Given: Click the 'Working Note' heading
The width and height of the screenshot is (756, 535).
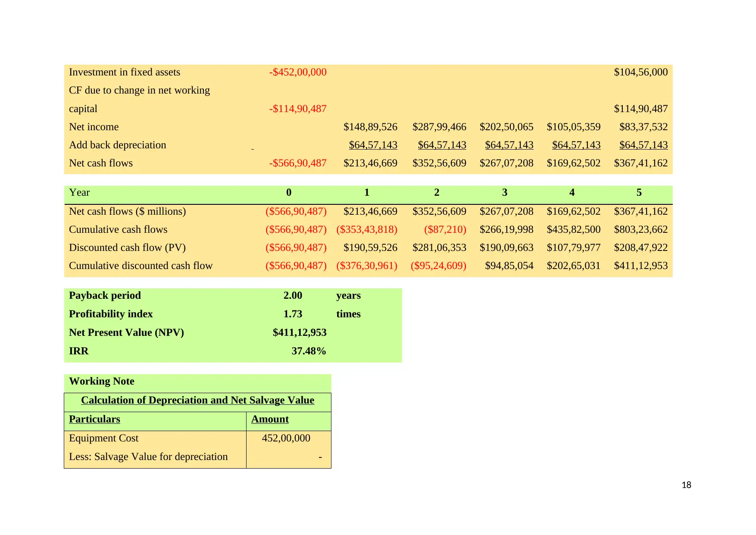Looking at the screenshot, I should (x=101, y=381).
